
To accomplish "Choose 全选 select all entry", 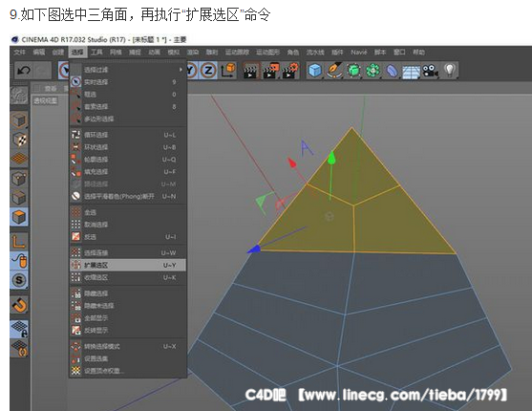I will pyautogui.click(x=128, y=212).
